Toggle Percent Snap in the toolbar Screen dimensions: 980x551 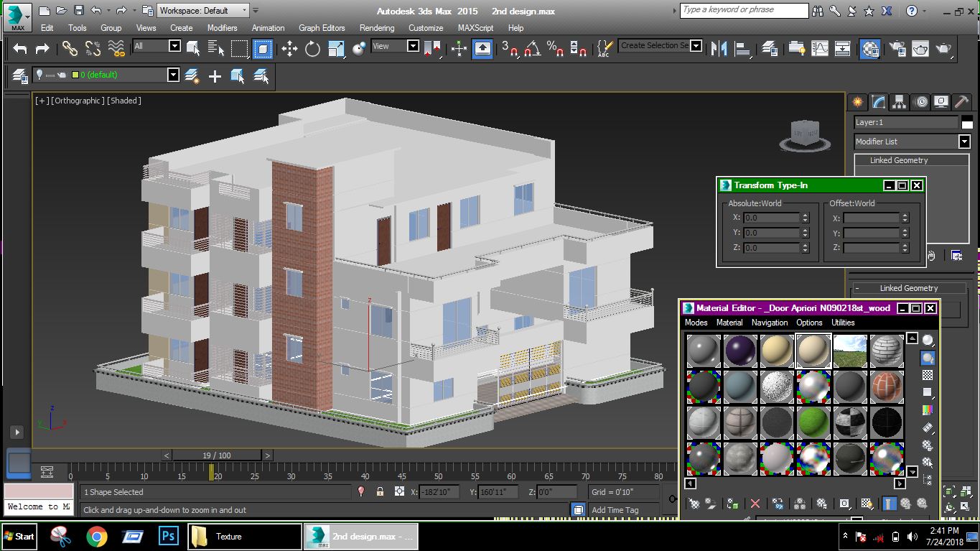[x=555, y=49]
